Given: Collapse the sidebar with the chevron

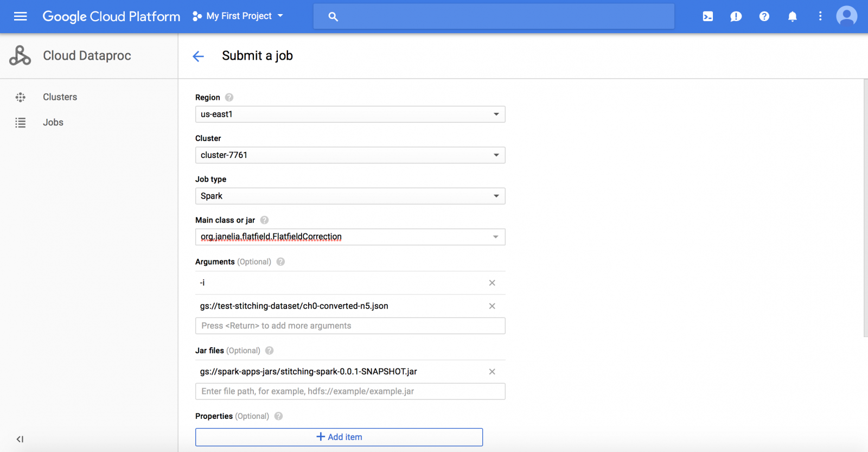Looking at the screenshot, I should tap(20, 439).
